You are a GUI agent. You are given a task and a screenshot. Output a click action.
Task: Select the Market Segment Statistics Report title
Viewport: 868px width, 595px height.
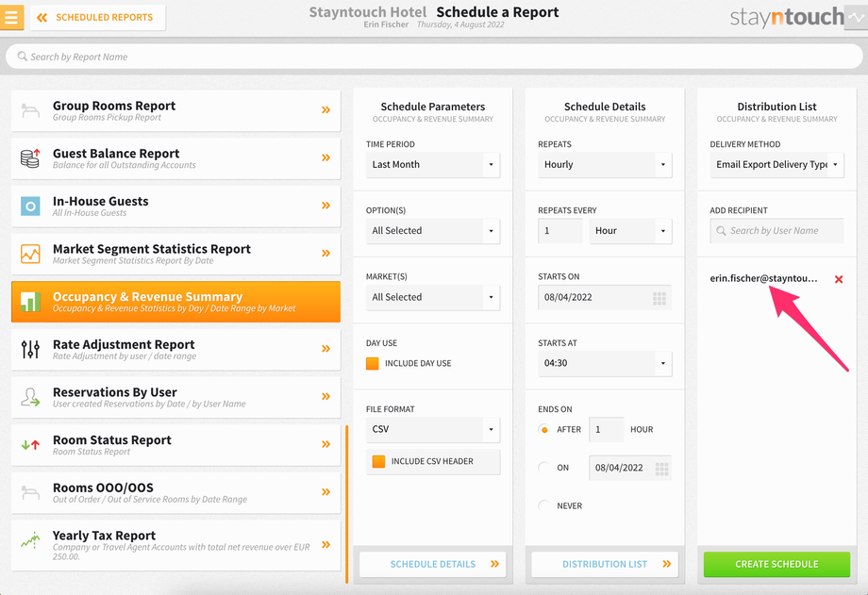tap(152, 249)
